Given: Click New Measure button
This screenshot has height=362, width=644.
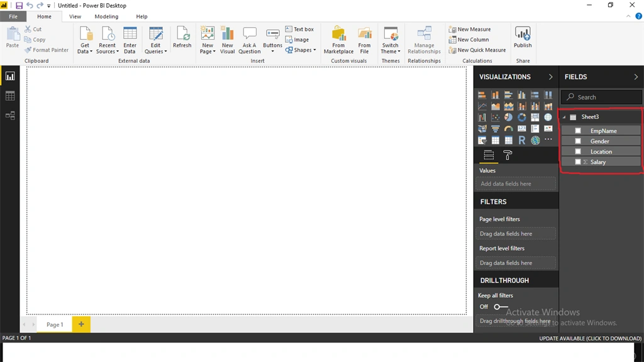Looking at the screenshot, I should click(x=469, y=29).
